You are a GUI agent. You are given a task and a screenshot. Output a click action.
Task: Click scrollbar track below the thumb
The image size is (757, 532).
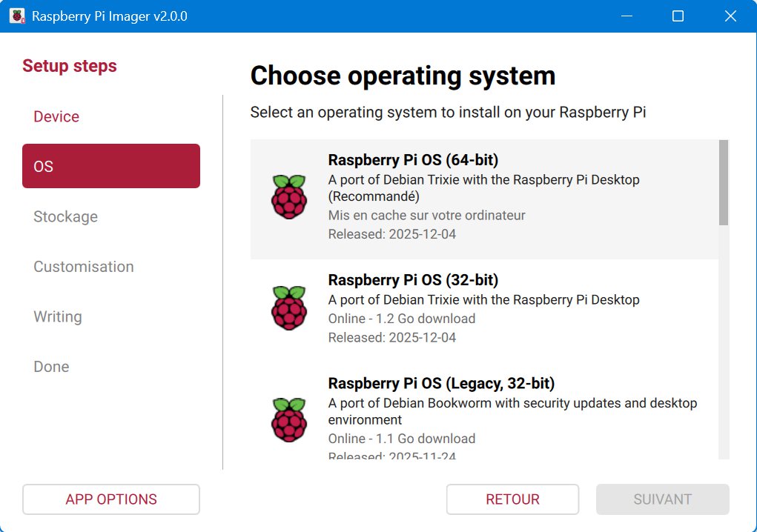point(724,341)
